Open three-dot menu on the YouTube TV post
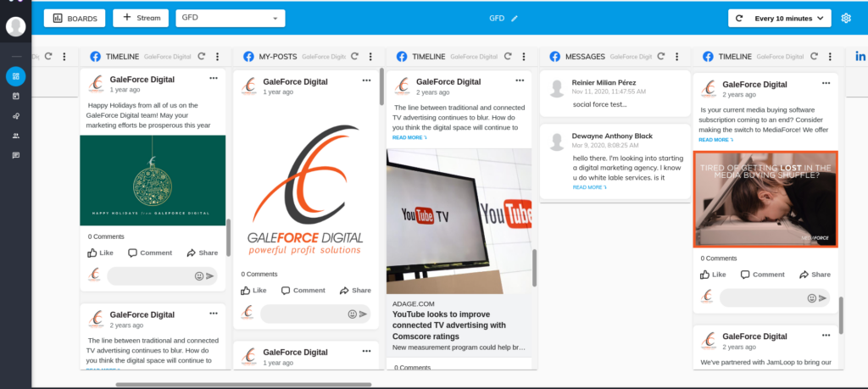The height and width of the screenshot is (389, 868). click(x=520, y=81)
